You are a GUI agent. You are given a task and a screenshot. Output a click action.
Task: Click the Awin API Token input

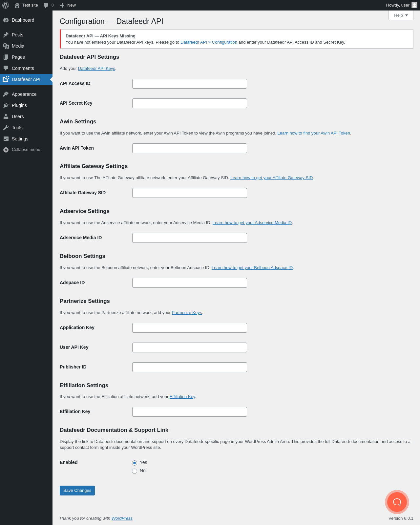189,148
